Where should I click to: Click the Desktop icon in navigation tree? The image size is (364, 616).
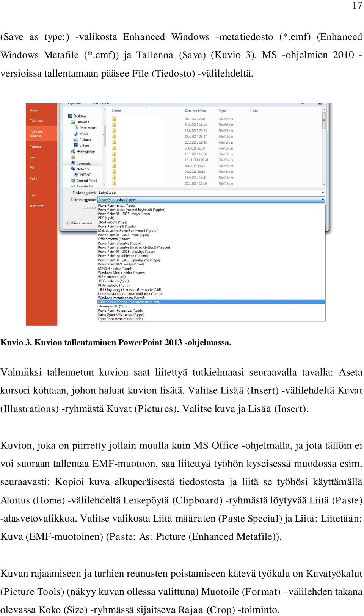[70, 116]
